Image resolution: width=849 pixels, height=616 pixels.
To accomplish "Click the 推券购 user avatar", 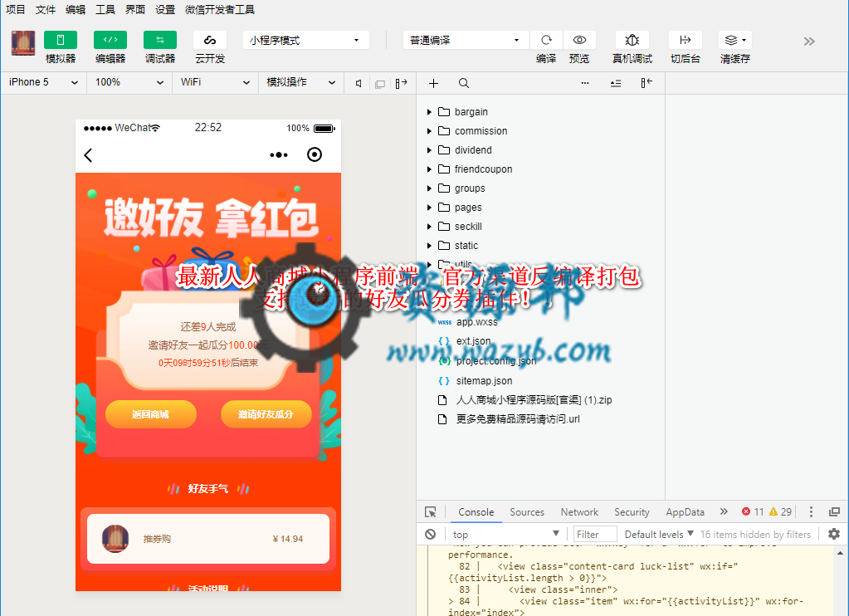I will 115,539.
